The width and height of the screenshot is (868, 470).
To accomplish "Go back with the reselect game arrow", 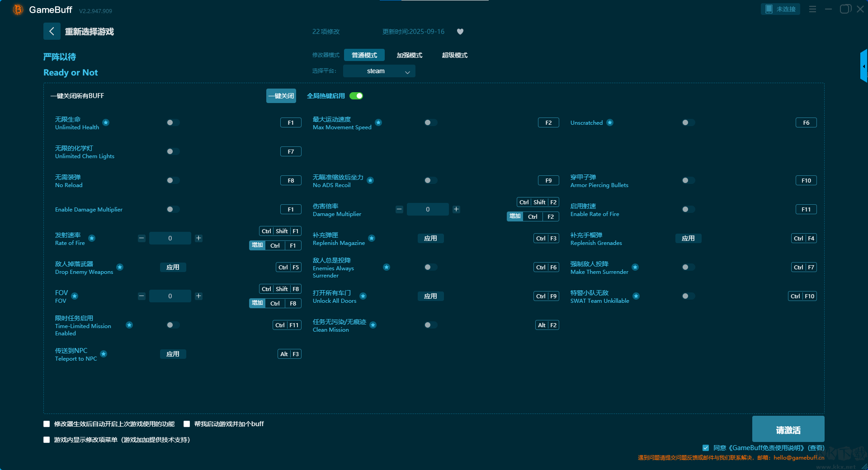I will click(52, 31).
